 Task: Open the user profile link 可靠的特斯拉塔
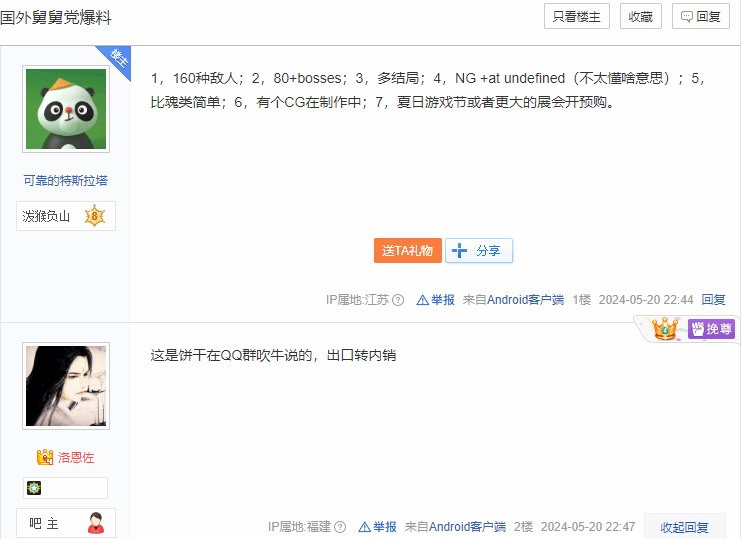pos(66,180)
